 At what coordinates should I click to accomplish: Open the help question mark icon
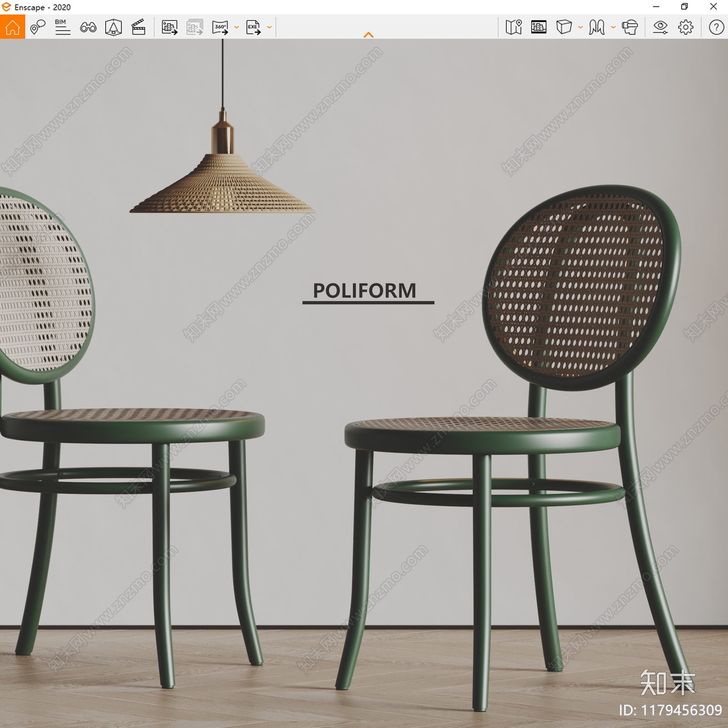pos(716,27)
